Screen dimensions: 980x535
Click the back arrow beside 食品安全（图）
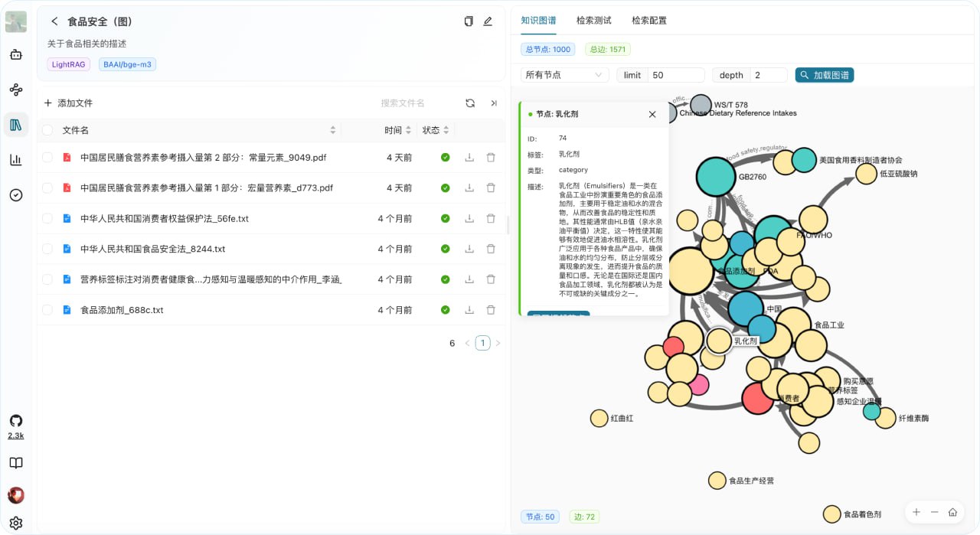(54, 21)
